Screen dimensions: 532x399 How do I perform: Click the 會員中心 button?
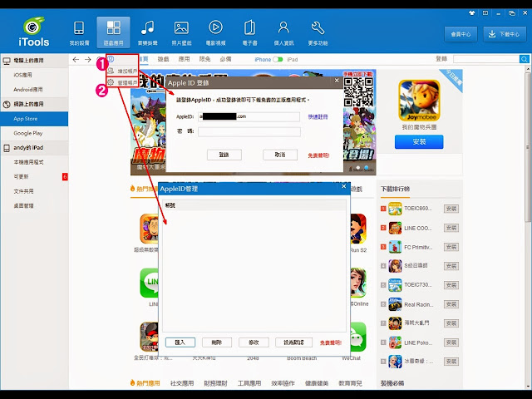click(461, 34)
